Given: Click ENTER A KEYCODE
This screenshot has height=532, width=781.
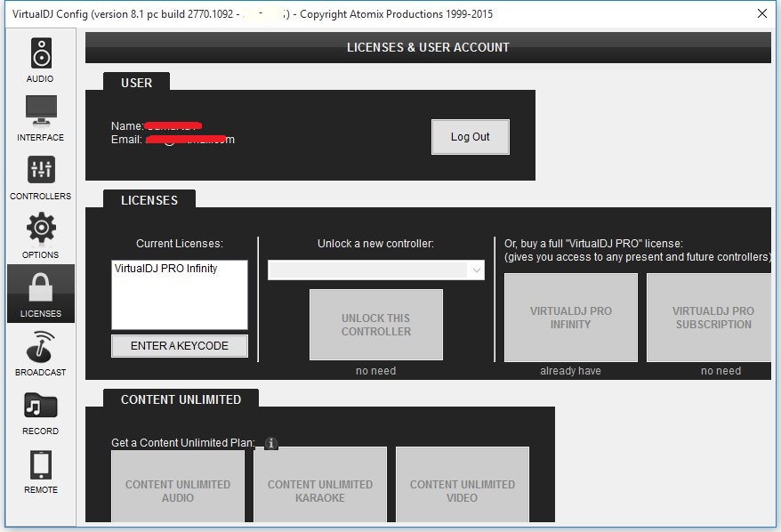Looking at the screenshot, I should [179, 345].
